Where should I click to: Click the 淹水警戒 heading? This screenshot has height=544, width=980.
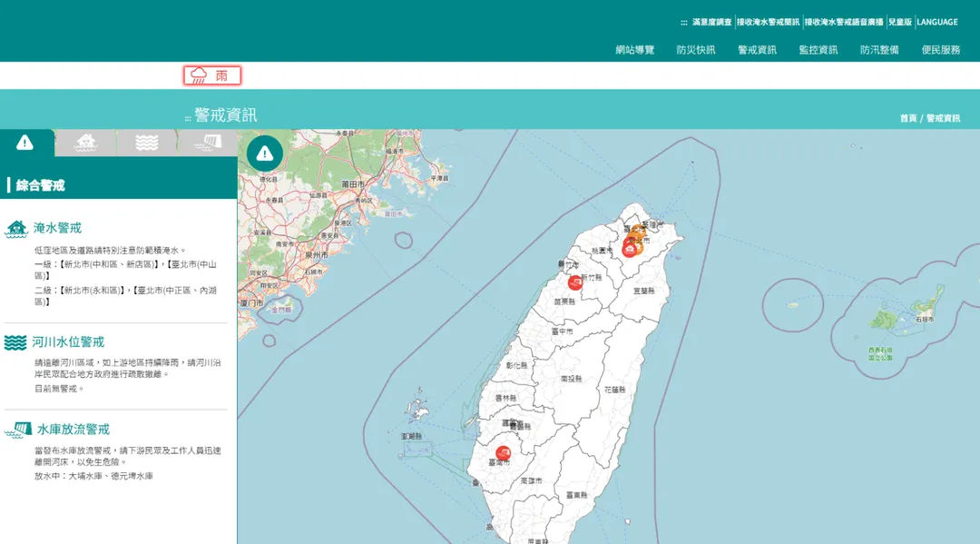click(x=57, y=228)
